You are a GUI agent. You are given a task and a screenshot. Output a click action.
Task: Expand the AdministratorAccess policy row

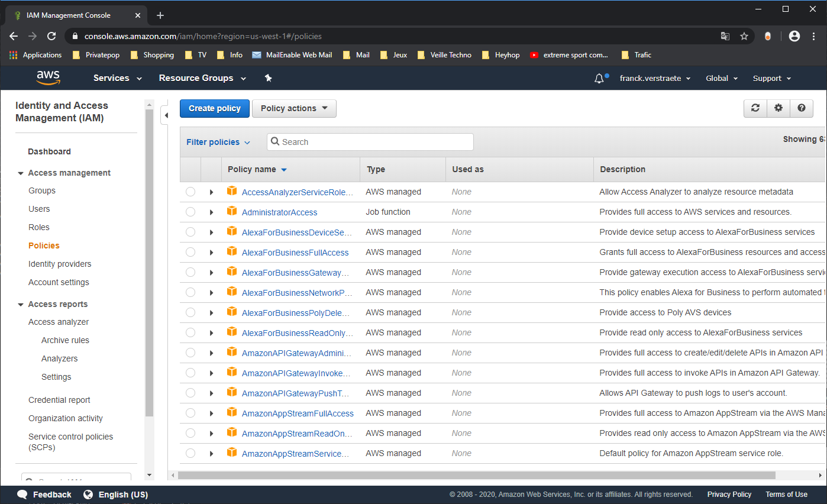pyautogui.click(x=211, y=212)
